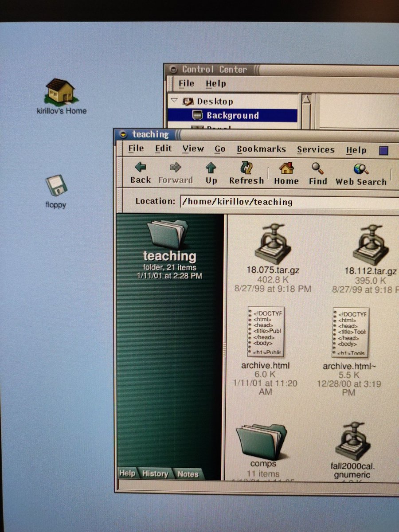
Task: Click the teaching window title bar
Action: (x=257, y=135)
